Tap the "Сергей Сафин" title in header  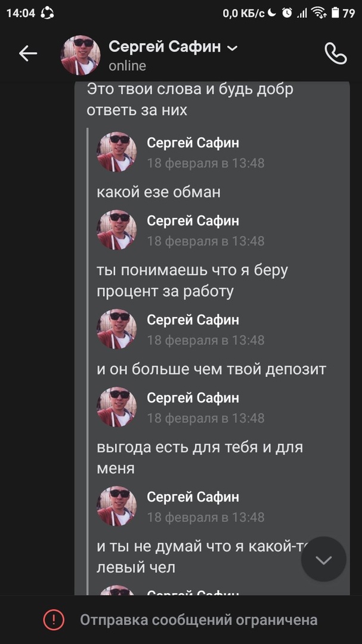pyautogui.click(x=165, y=47)
